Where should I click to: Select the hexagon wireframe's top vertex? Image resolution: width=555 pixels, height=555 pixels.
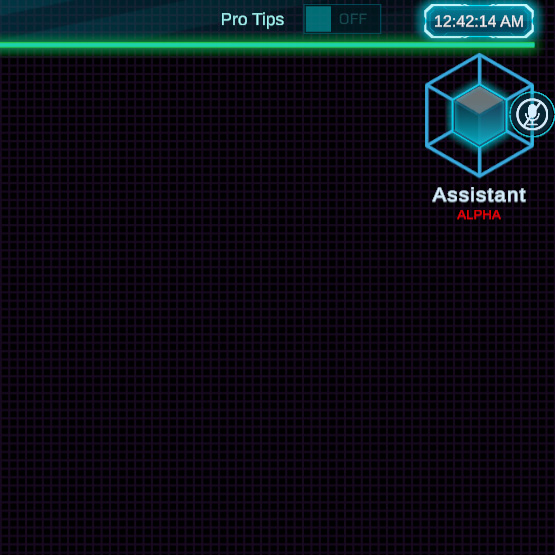click(x=479, y=56)
